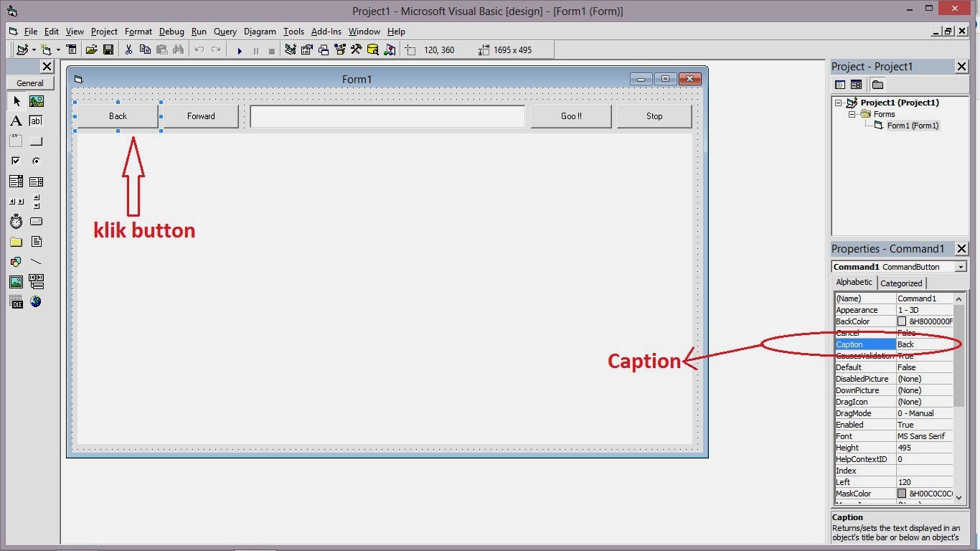Click the MaskColor swatch in Properties
This screenshot has height=551, width=980.
coord(902,494)
